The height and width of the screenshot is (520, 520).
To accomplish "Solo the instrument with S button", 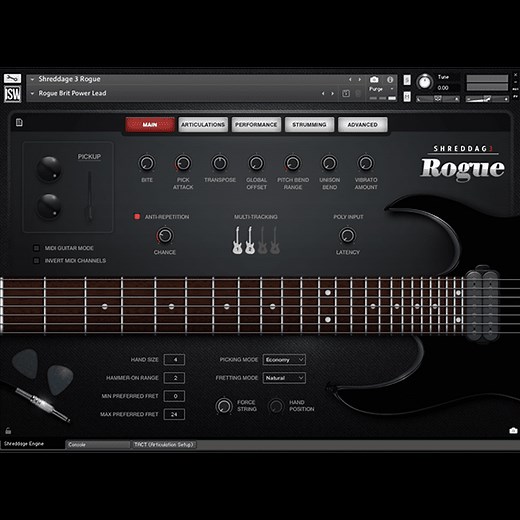I will [x=407, y=80].
